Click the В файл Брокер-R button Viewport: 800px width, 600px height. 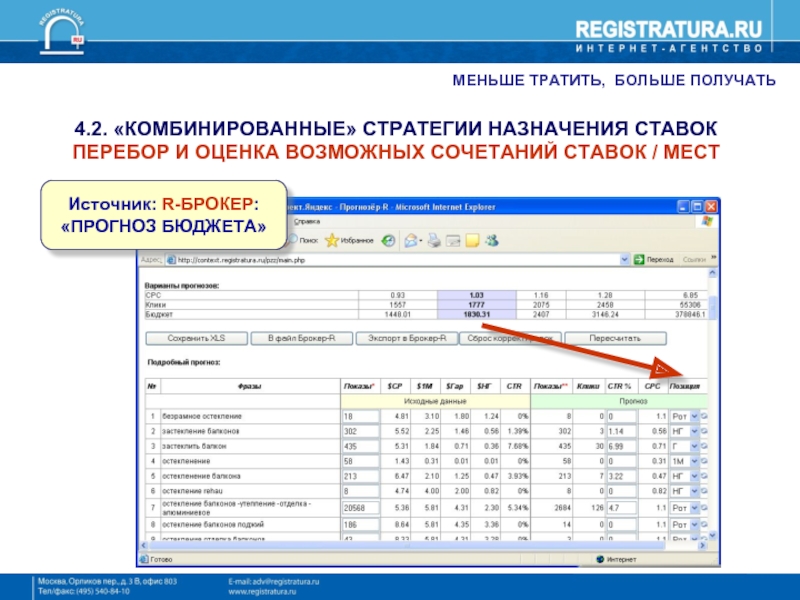[x=302, y=338]
